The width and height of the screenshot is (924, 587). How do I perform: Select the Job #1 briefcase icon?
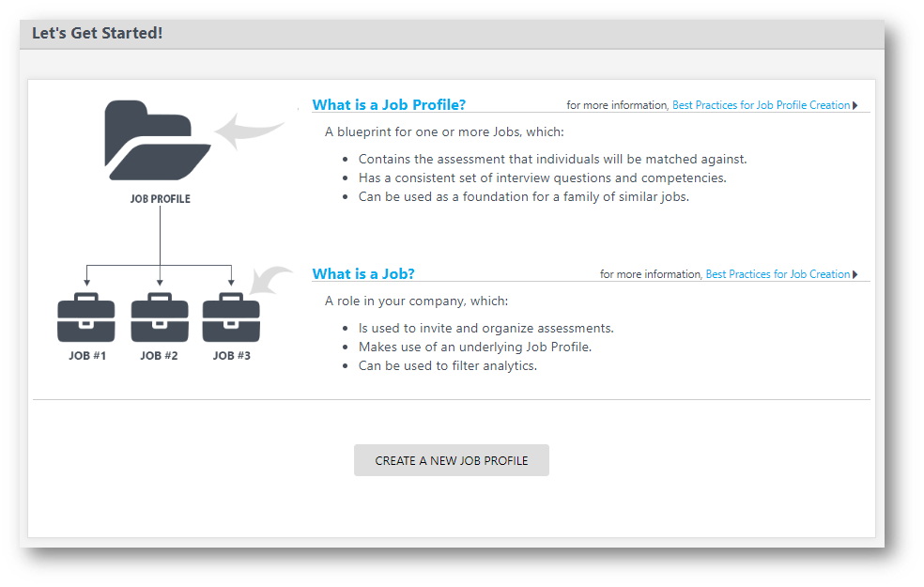[x=85, y=319]
